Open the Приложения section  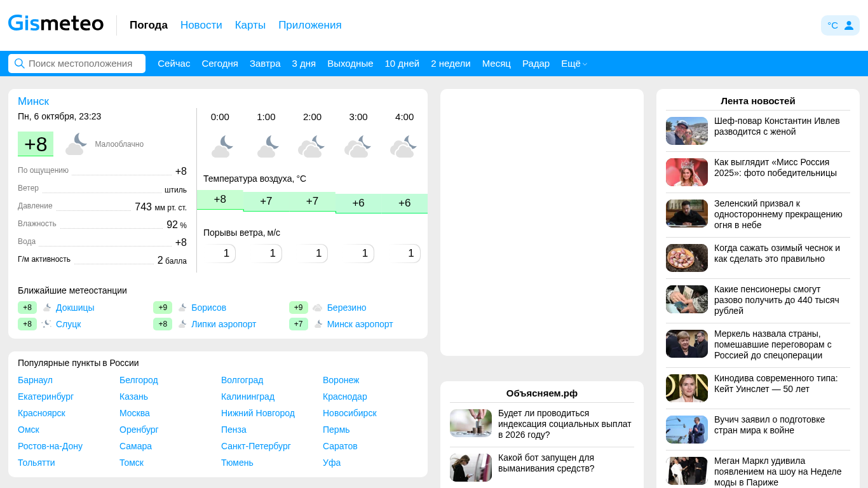310,25
